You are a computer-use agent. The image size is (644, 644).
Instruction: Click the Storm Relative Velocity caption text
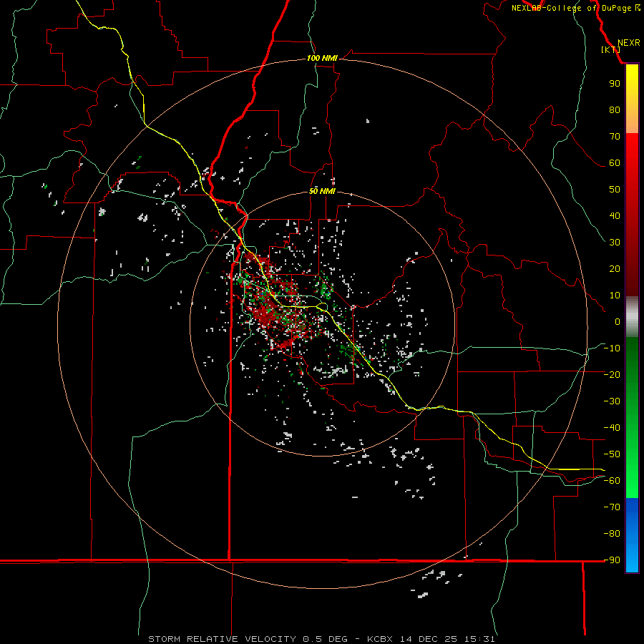click(321, 639)
